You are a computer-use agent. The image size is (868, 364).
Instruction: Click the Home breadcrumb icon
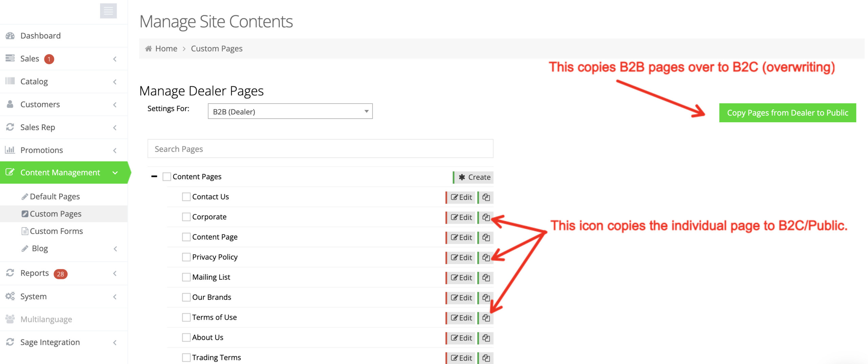[148, 49]
